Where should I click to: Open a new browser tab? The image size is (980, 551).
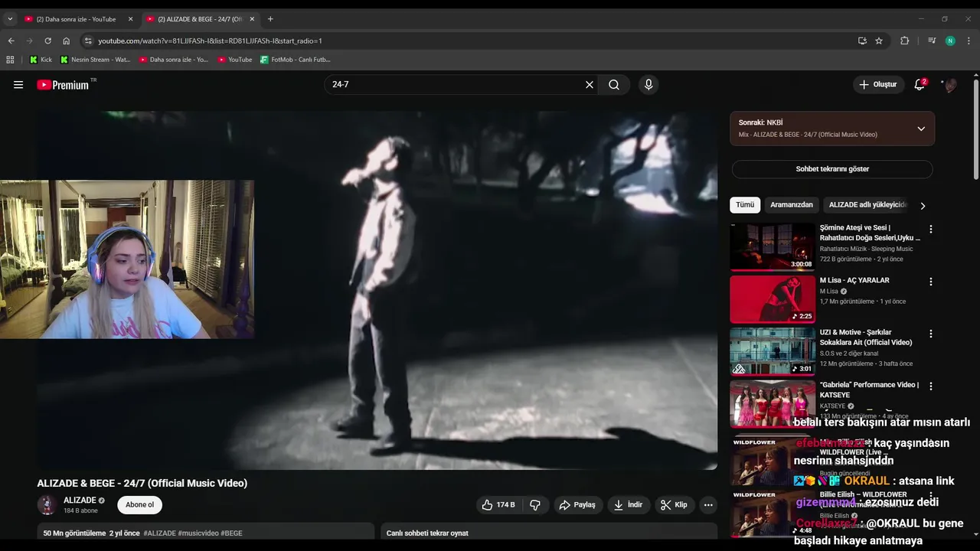(x=270, y=19)
